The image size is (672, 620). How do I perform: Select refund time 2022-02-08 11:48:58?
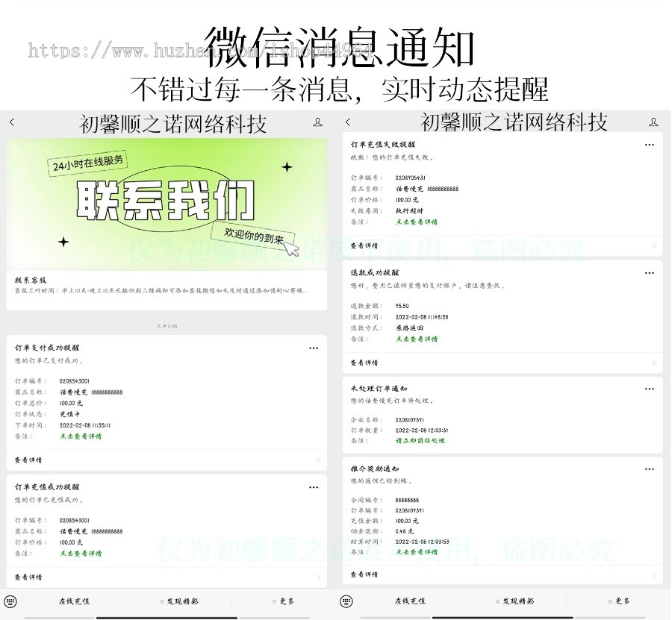pos(422,317)
